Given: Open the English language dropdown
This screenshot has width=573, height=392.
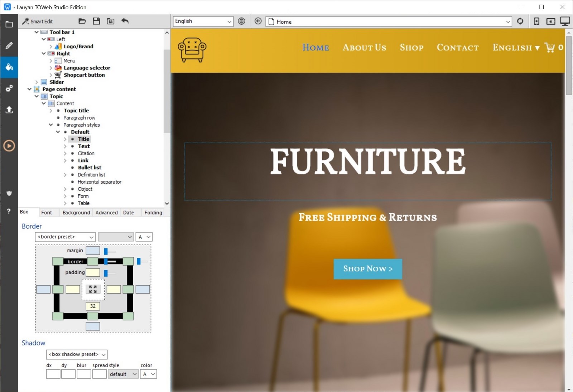Looking at the screenshot, I should (x=203, y=21).
